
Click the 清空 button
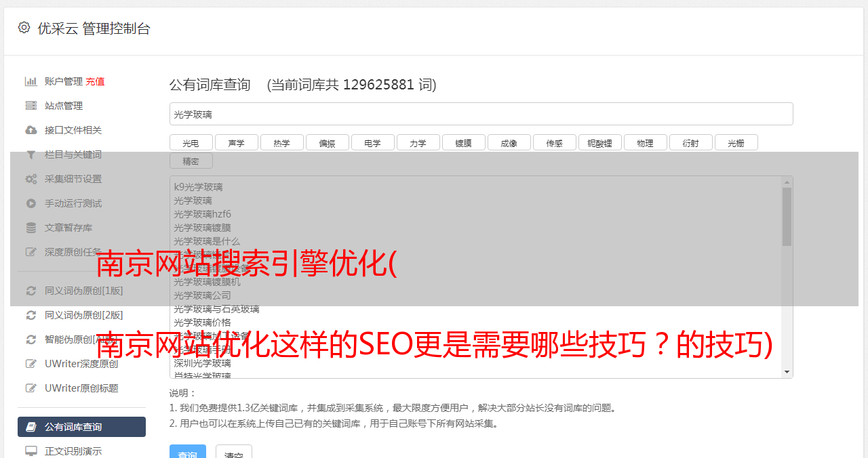(234, 453)
